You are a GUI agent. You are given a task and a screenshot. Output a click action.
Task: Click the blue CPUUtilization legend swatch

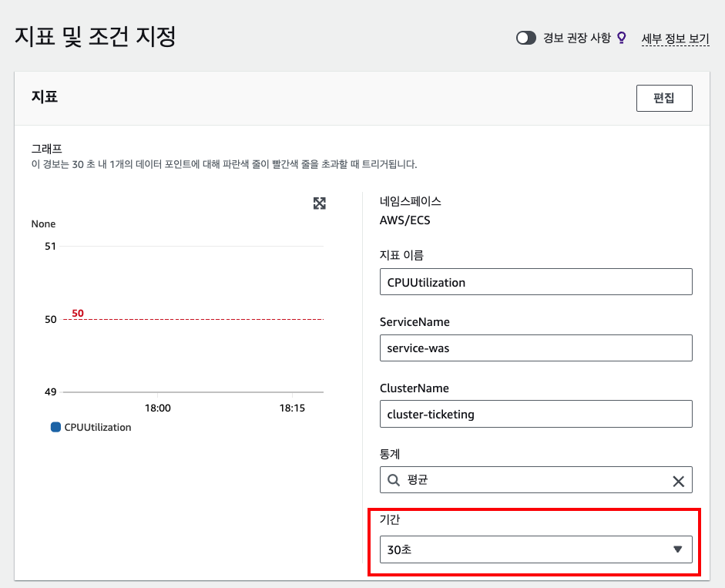click(x=55, y=427)
